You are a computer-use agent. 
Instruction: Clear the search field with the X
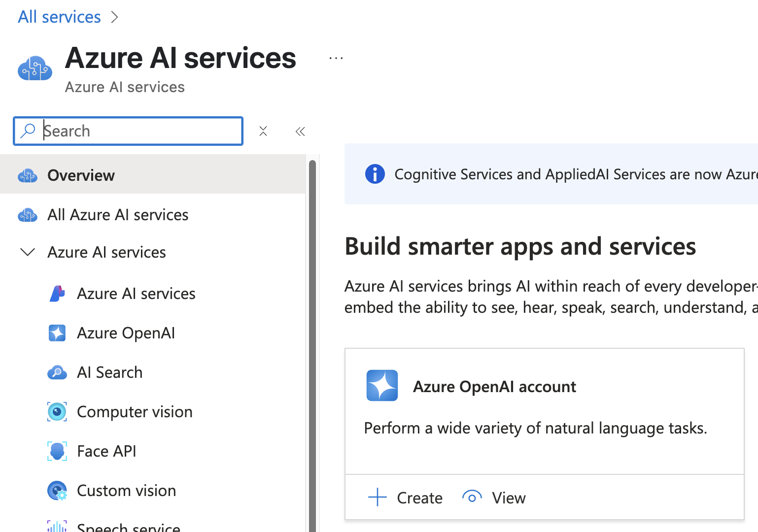click(263, 131)
